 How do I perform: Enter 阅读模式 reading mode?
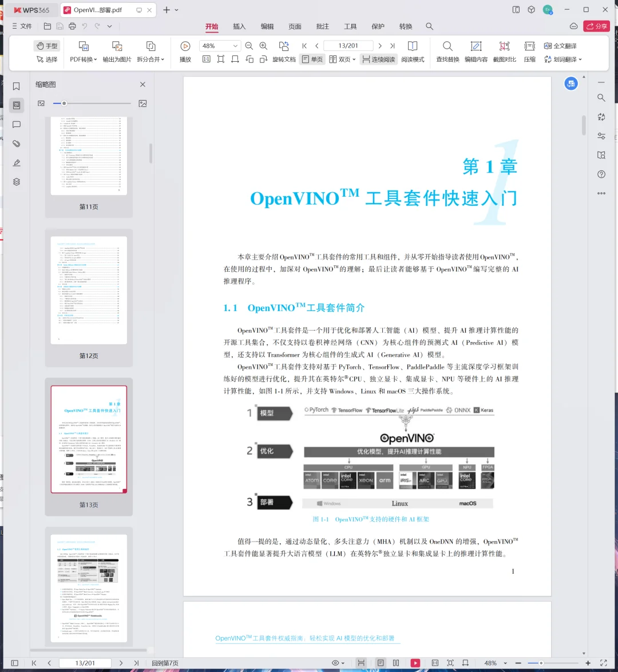413,52
